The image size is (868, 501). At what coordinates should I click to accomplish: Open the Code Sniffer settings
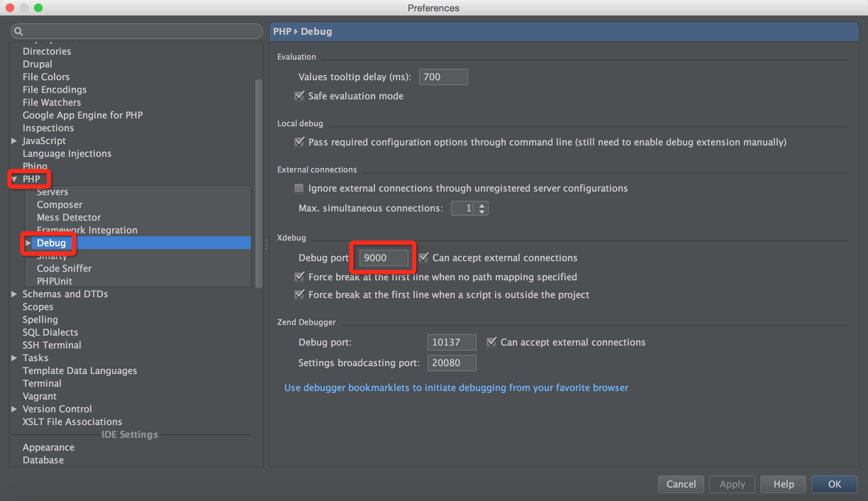(x=64, y=269)
